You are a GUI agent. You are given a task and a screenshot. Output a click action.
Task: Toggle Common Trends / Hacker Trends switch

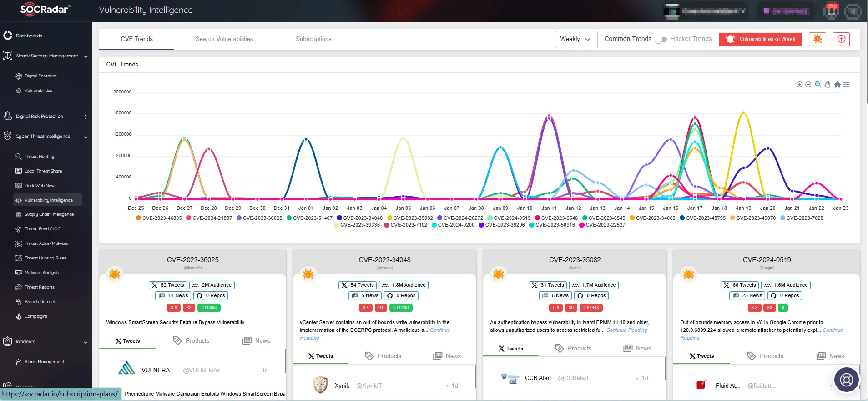pyautogui.click(x=661, y=39)
